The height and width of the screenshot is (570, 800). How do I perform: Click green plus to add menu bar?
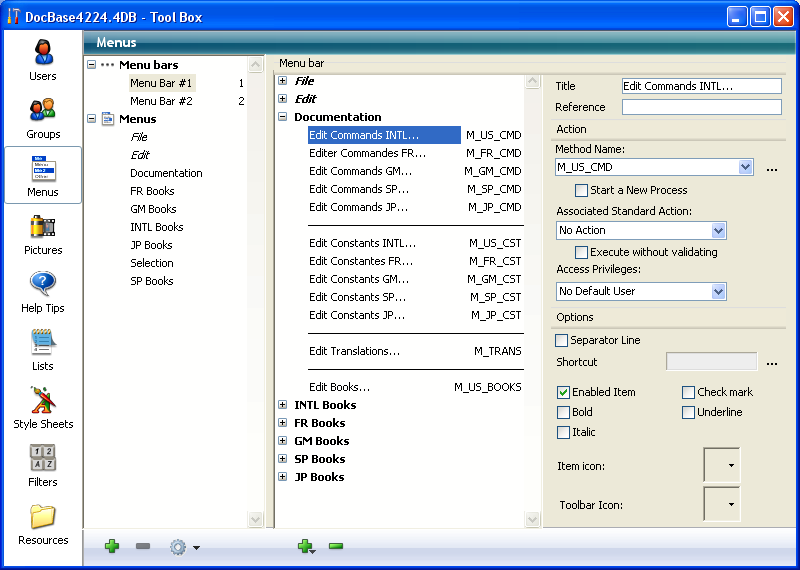tap(112, 546)
